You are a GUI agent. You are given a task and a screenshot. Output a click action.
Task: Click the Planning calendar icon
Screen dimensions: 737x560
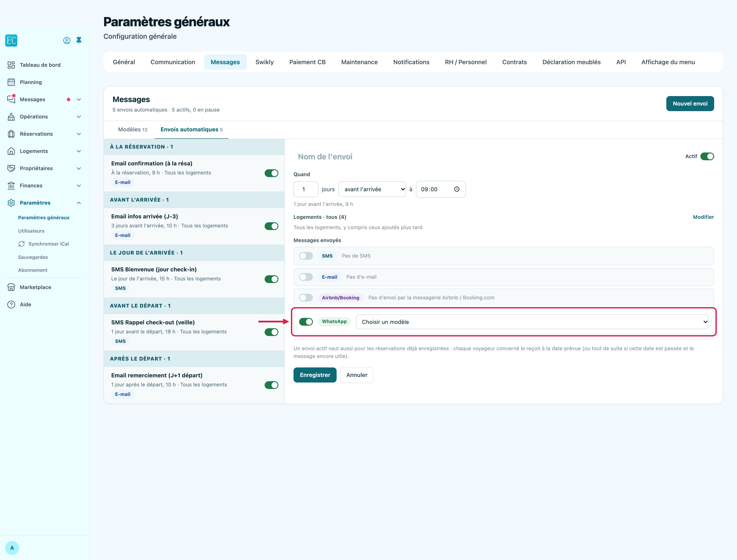coord(11,82)
